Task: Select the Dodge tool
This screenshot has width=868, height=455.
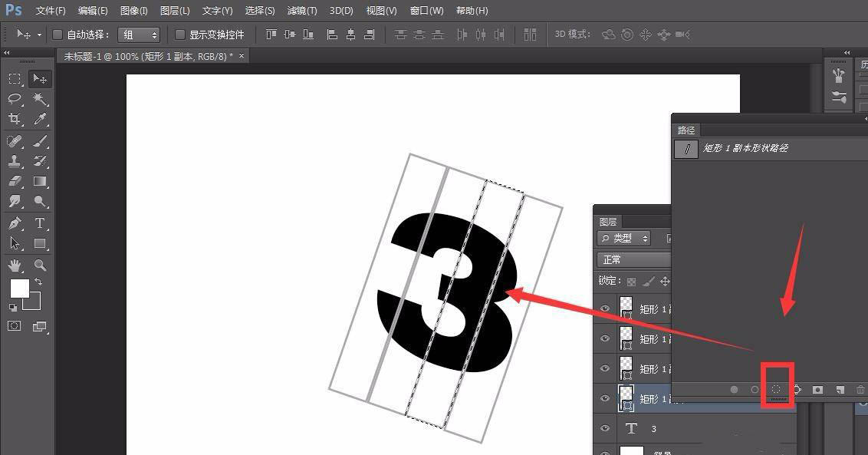Action: (x=40, y=200)
